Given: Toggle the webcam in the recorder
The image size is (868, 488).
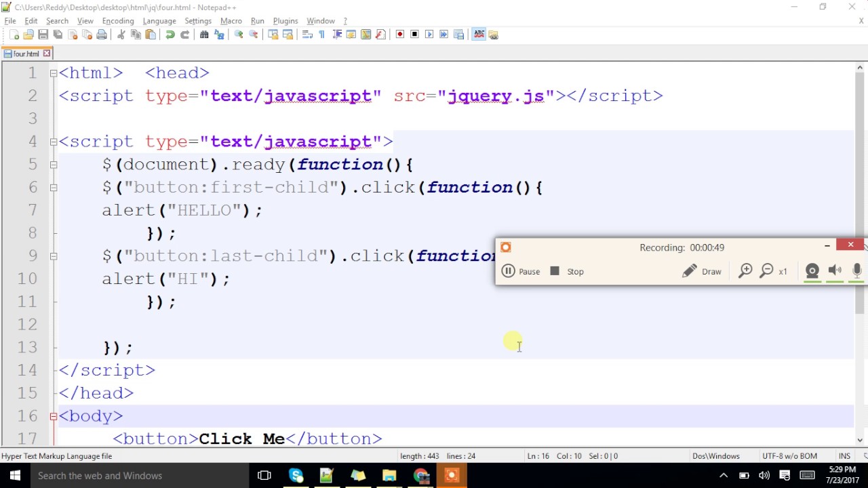Looking at the screenshot, I should (x=812, y=271).
